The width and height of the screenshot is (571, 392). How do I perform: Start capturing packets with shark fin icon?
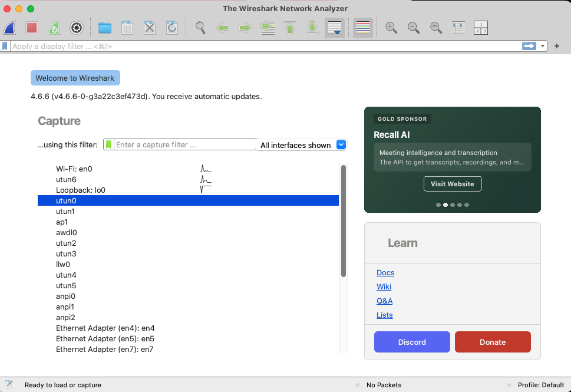coord(10,28)
